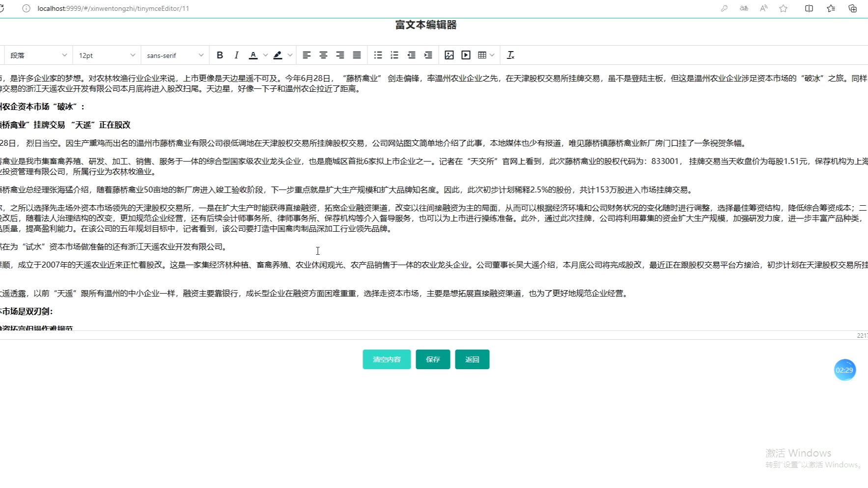Decrease paragraph indent
Screen dimensions: 868x488
coord(411,55)
